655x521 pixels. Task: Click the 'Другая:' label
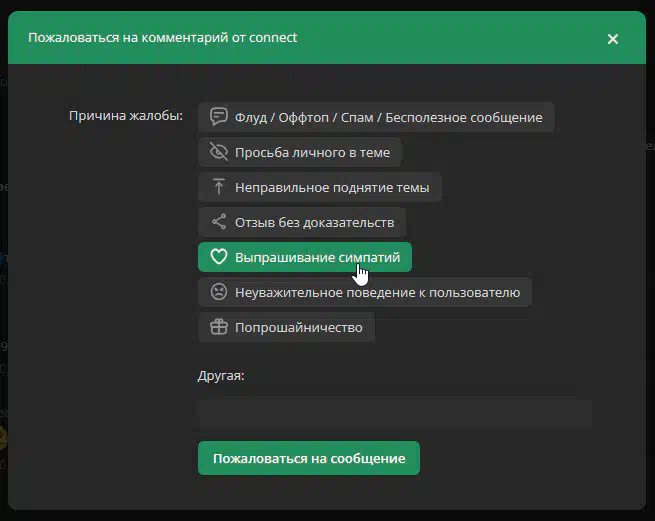[221, 377]
